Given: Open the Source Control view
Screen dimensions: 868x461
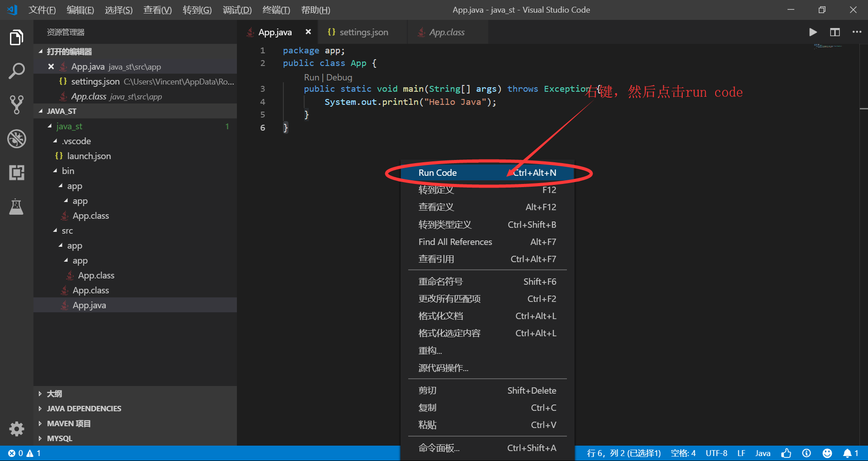Looking at the screenshot, I should click(x=17, y=105).
